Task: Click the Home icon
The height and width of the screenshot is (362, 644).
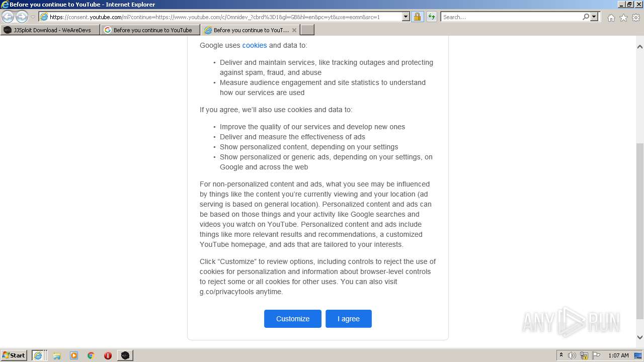Action: (611, 18)
